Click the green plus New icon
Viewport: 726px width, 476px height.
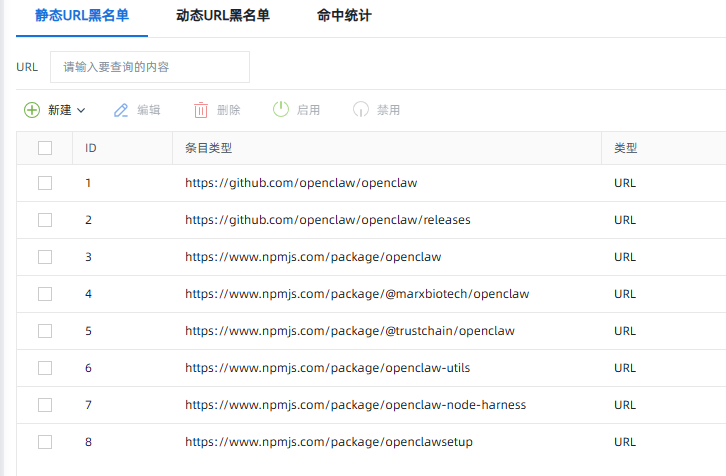[x=32, y=110]
